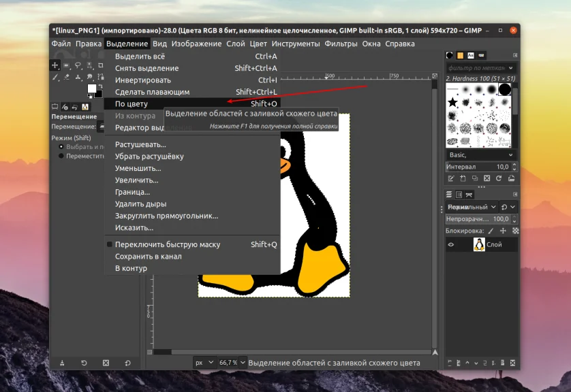Viewport: 571px width, 392px height.
Task: Click the Tux thumbnail of layer Слой
Action: coord(480,244)
